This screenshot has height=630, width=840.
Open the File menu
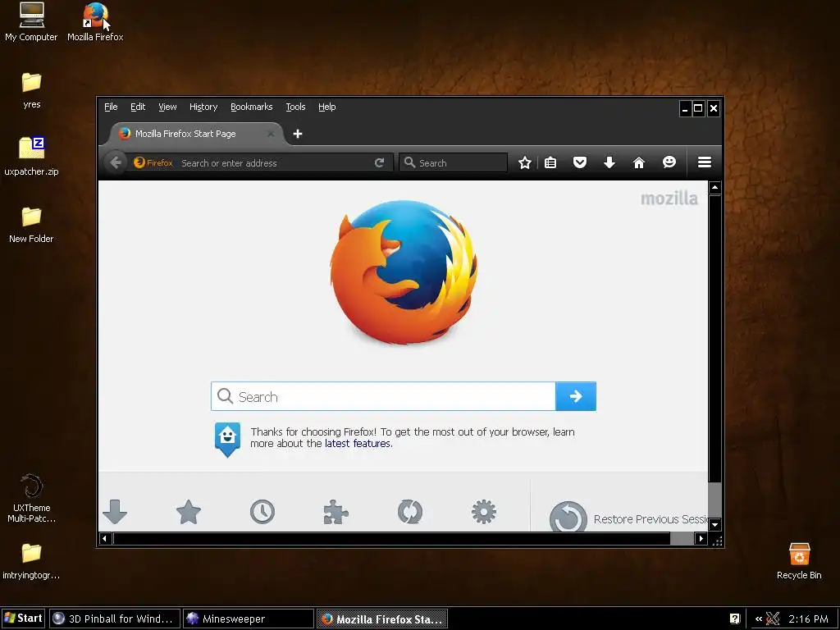pyautogui.click(x=111, y=107)
